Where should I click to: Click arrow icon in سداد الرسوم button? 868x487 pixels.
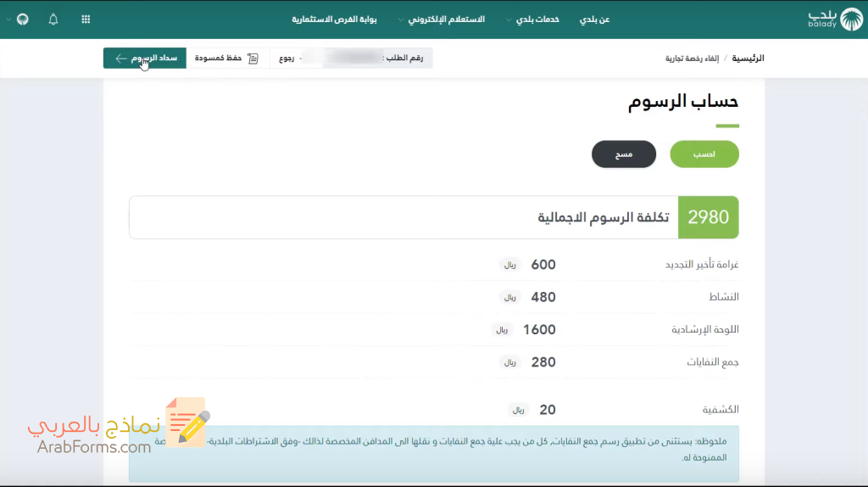pos(120,59)
